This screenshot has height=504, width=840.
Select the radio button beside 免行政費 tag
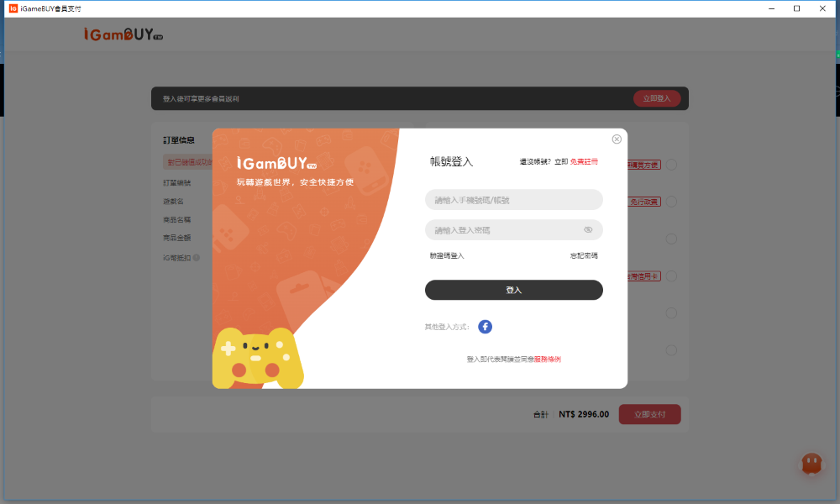click(x=671, y=202)
